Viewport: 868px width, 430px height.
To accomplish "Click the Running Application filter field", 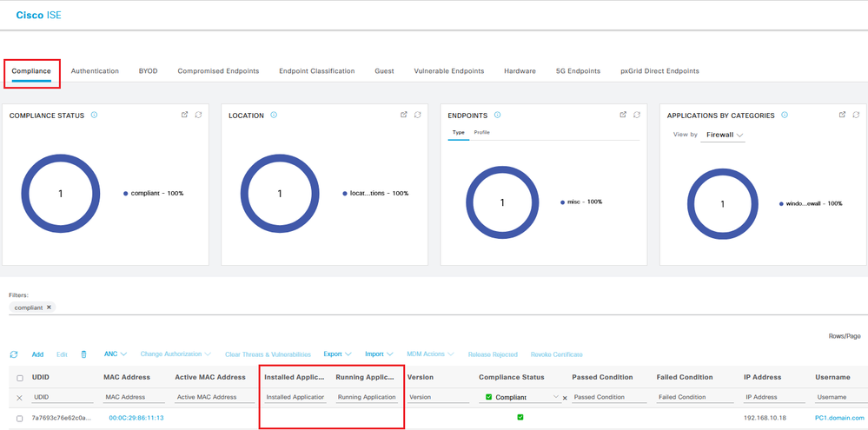I will (x=367, y=397).
